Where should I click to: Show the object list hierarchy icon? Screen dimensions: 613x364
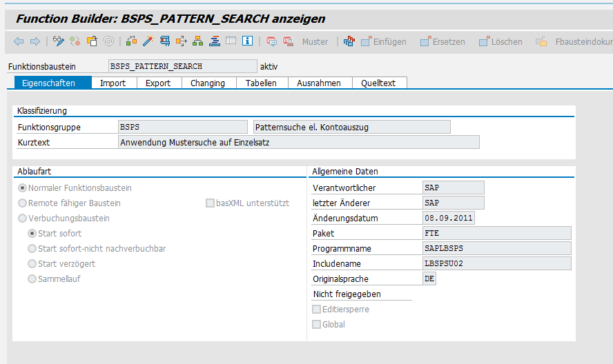[x=197, y=41]
